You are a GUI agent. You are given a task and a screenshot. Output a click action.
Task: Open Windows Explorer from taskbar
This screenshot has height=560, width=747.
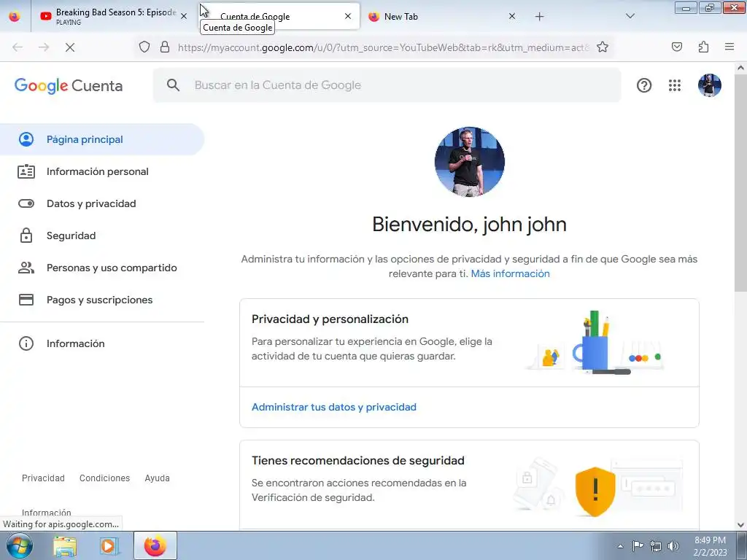coord(65,546)
